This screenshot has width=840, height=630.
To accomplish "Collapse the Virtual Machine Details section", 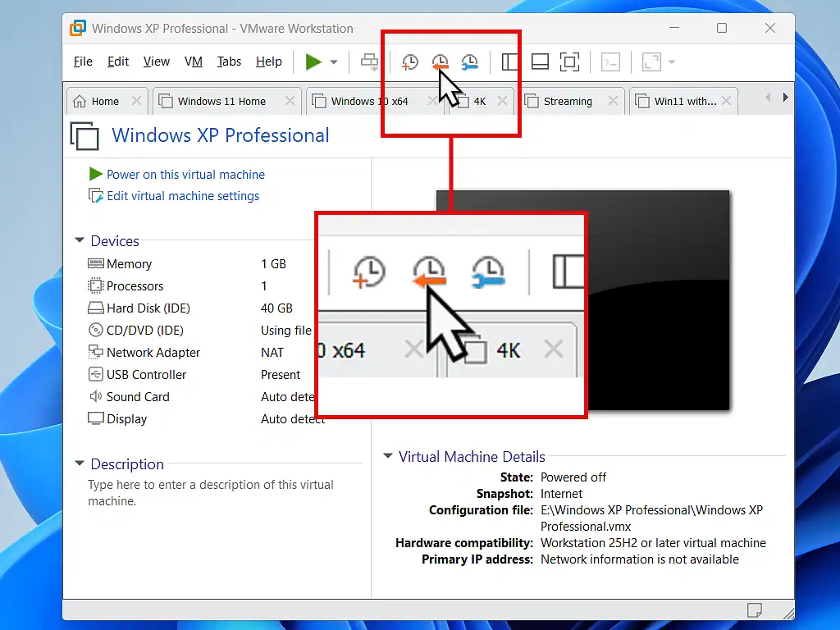I will coord(388,455).
